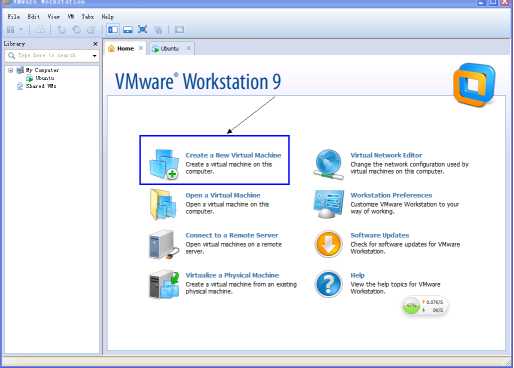
Task: Select My Computer in the Library tree
Action: [x=42, y=70]
